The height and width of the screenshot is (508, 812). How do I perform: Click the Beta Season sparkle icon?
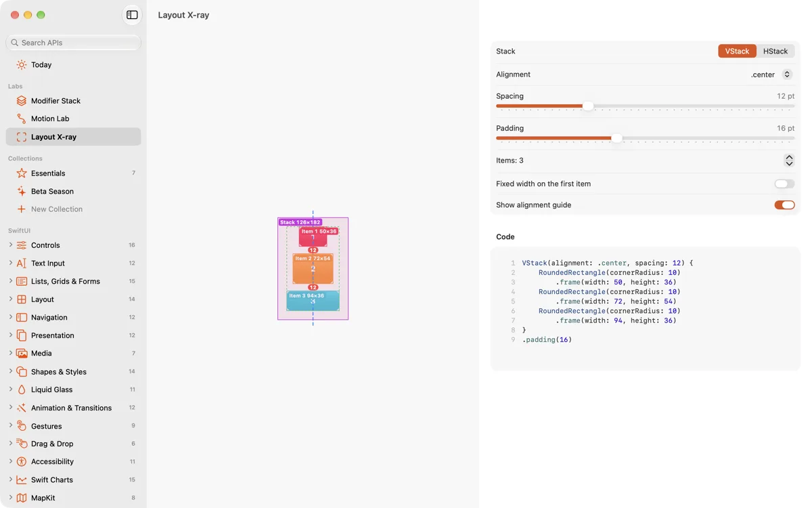[22, 191]
